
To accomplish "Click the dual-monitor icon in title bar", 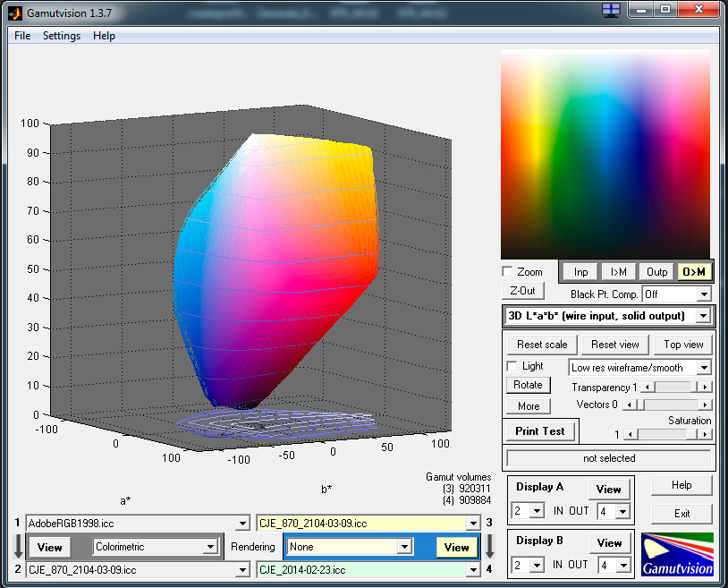I will [612, 10].
